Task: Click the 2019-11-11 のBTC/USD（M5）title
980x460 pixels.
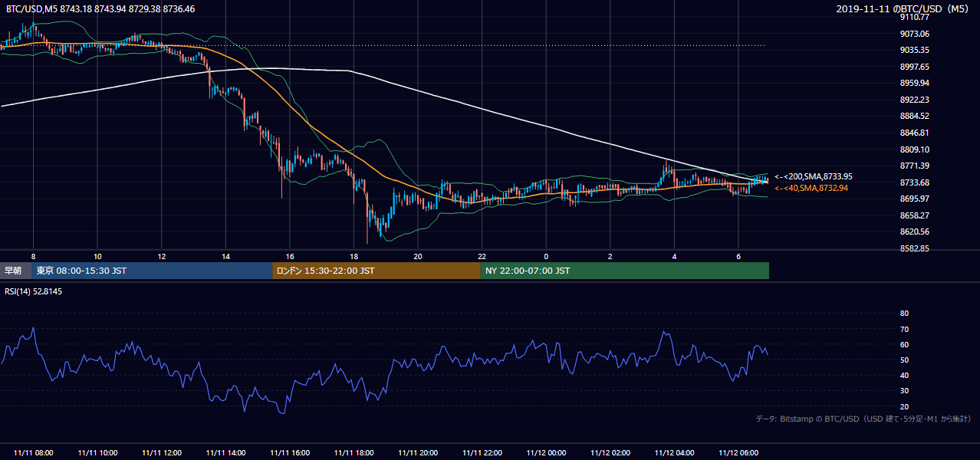Action: (904, 8)
